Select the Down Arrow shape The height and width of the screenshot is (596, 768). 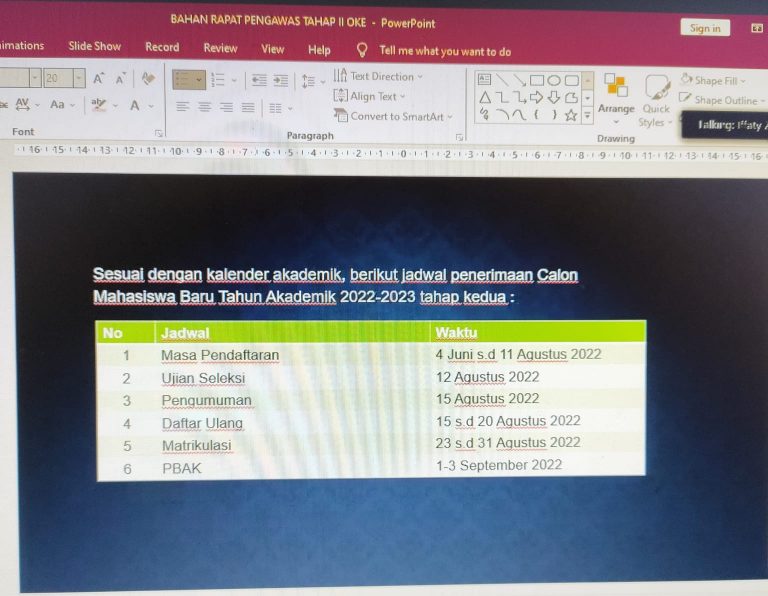(553, 98)
